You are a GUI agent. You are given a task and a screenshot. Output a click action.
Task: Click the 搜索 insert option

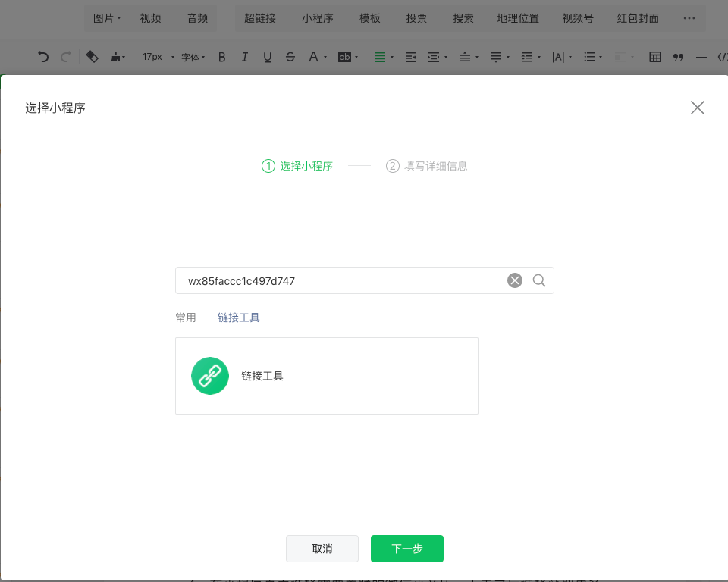(x=463, y=18)
